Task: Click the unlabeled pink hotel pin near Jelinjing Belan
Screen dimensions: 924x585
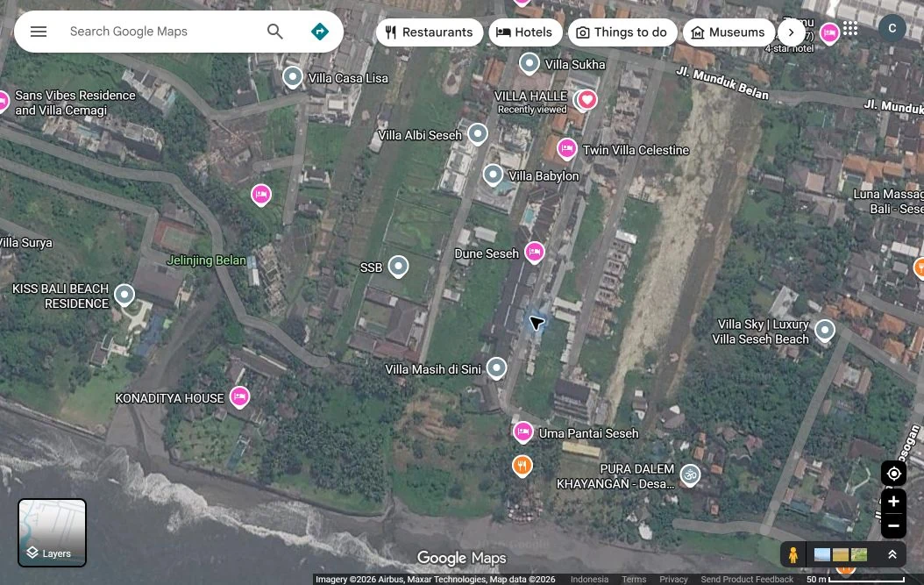Action: [x=261, y=195]
